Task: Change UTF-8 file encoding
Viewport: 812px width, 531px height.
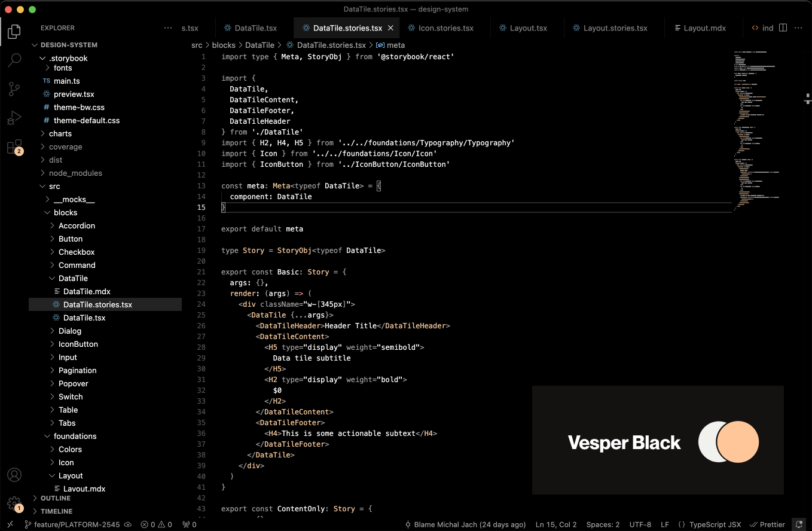Action: [640, 524]
